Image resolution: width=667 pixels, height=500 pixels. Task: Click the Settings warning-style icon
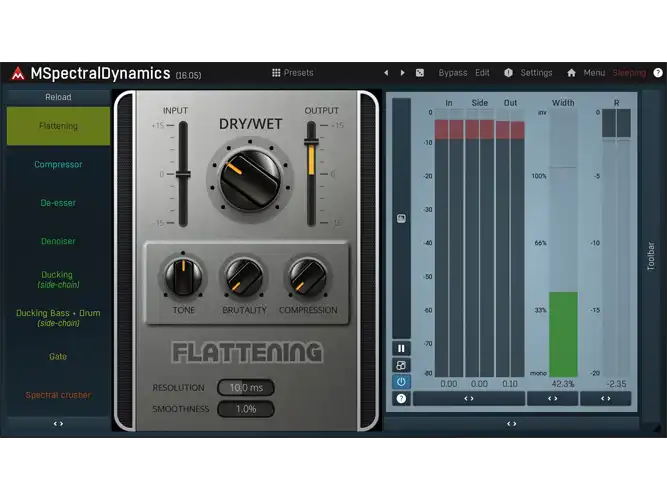point(508,73)
